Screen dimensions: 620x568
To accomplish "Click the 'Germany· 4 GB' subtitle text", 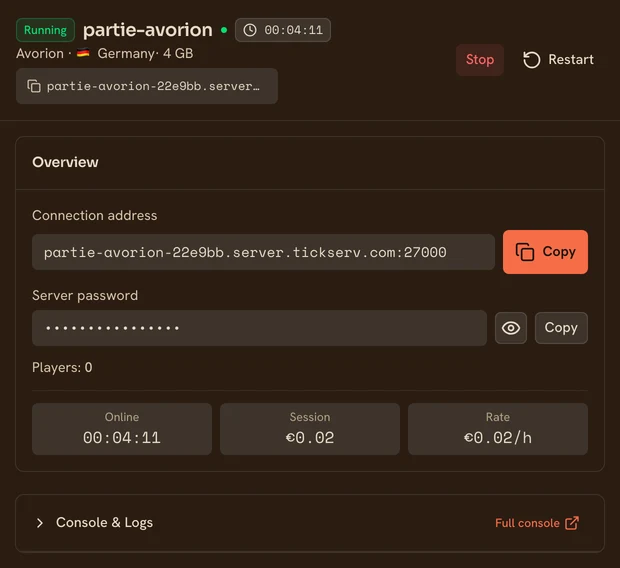I will click(145, 53).
